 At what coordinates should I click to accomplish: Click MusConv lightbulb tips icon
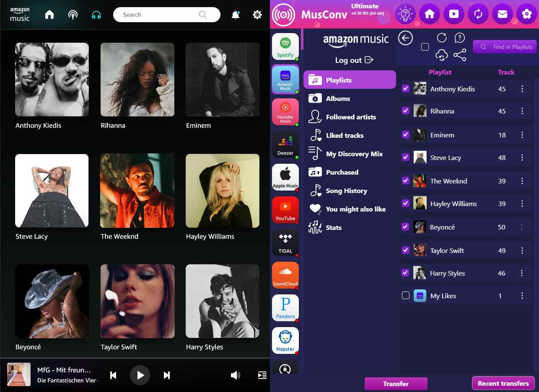[x=404, y=14]
